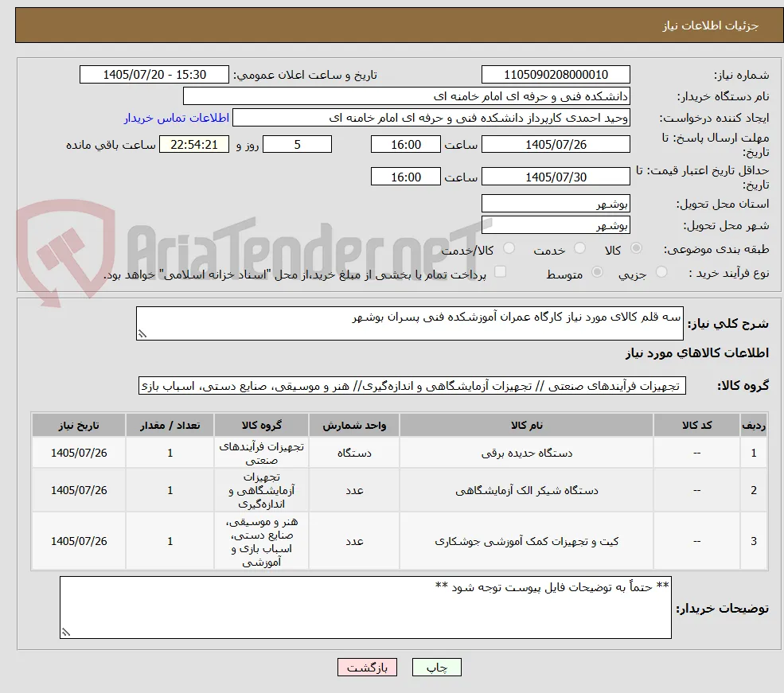Click the واحد شمارش column header
The image size is (784, 693).
click(354, 425)
